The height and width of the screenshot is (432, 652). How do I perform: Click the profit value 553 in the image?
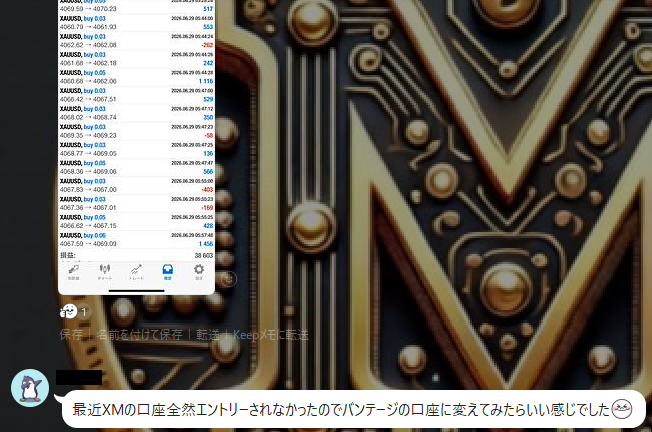[208, 27]
